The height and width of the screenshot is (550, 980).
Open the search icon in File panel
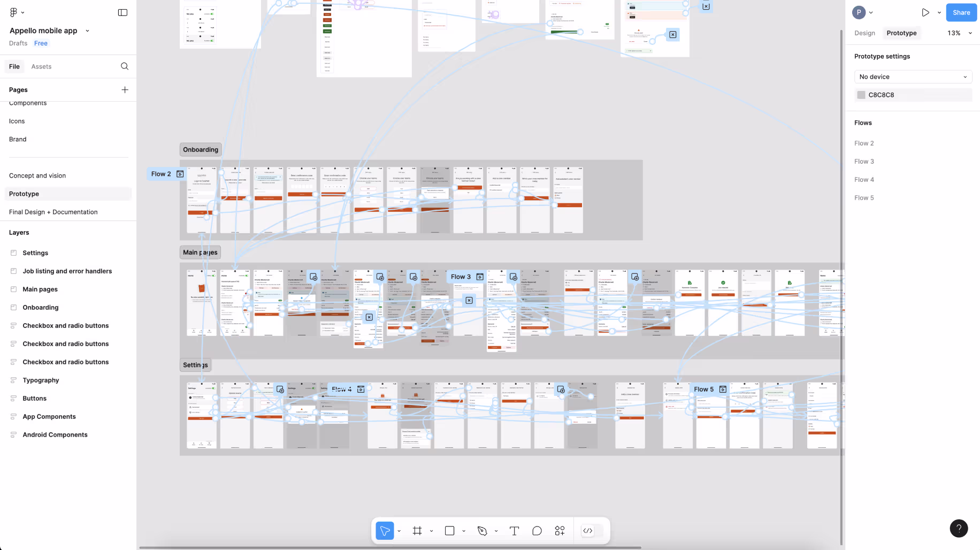click(x=125, y=66)
